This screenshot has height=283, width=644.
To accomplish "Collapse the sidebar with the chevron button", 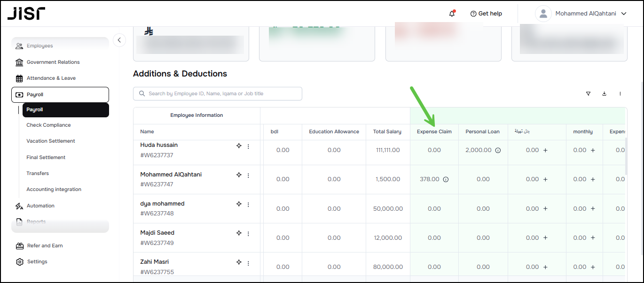I will (x=119, y=40).
